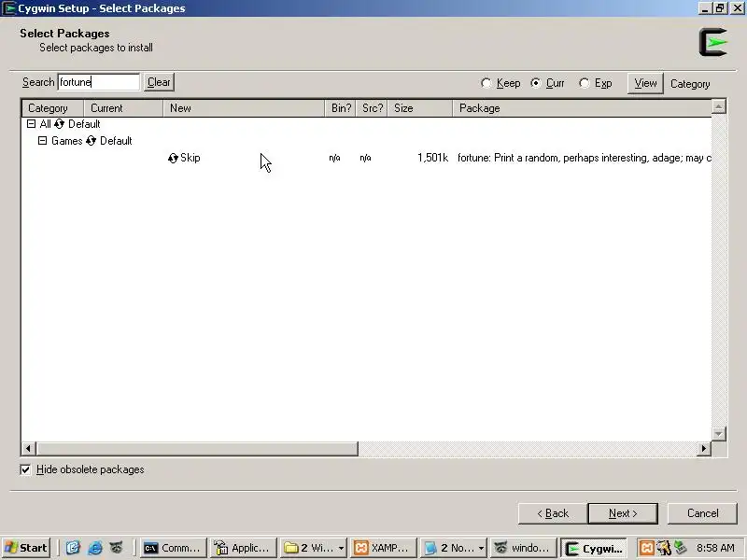Switch to windo... taskbar button
Screen dimensions: 747x560
tap(523, 548)
